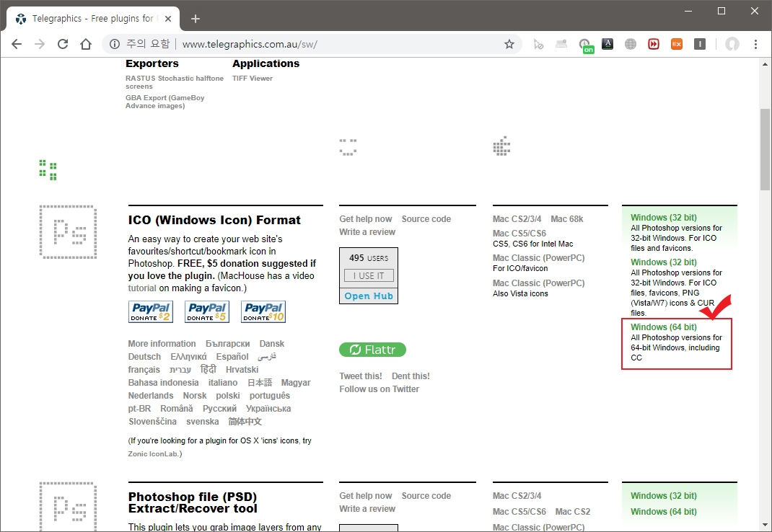Bookmark this page with the star

(x=509, y=44)
